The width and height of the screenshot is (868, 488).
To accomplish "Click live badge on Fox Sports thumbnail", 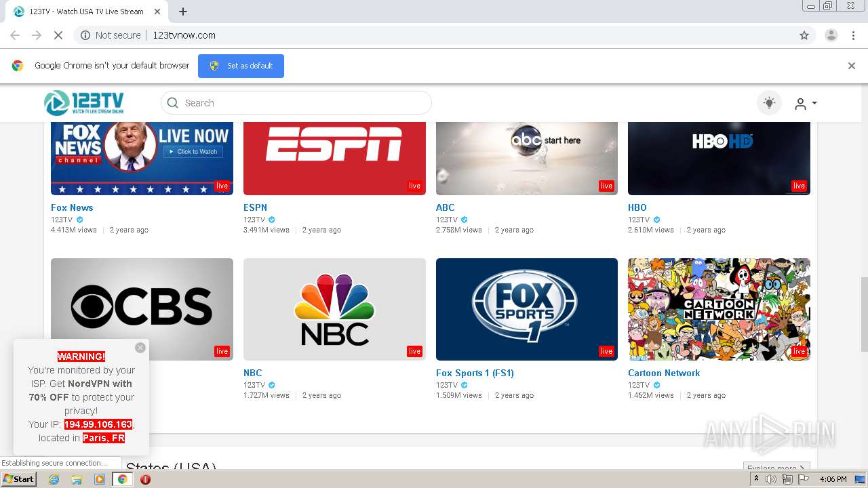I will pyautogui.click(x=606, y=351).
